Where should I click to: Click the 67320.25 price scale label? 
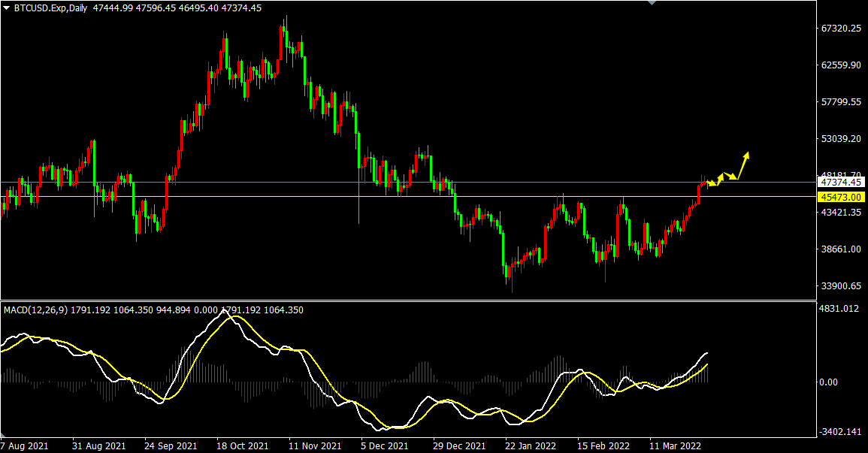pos(840,29)
